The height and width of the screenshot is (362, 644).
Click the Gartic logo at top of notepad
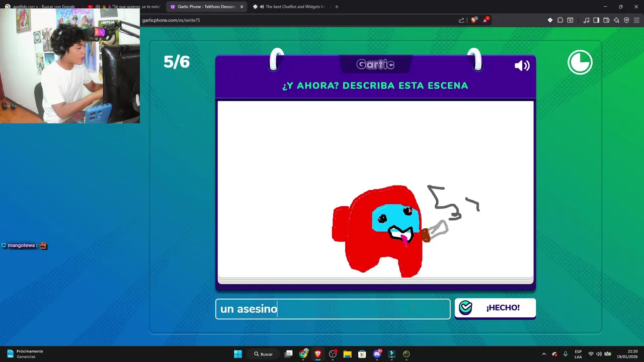[x=375, y=64]
